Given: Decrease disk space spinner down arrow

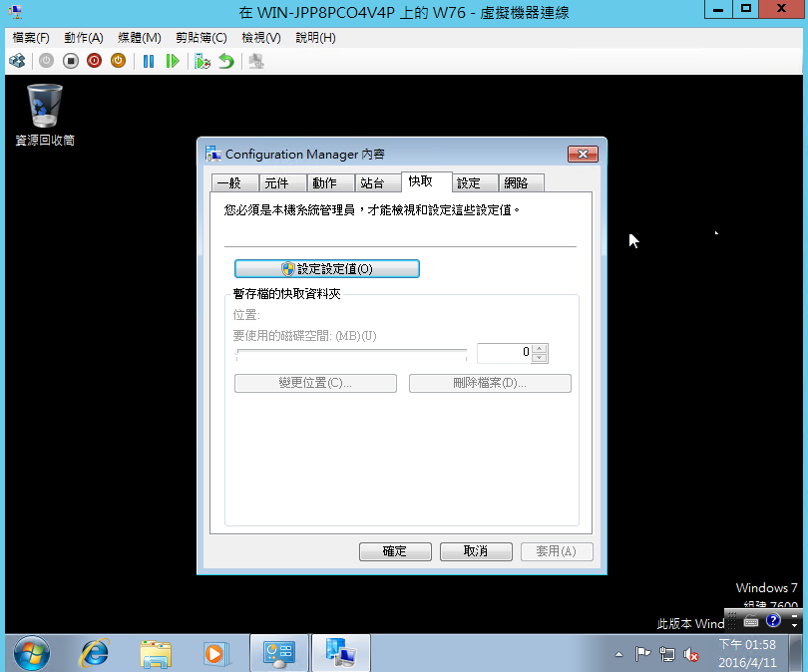Looking at the screenshot, I should tap(539, 358).
